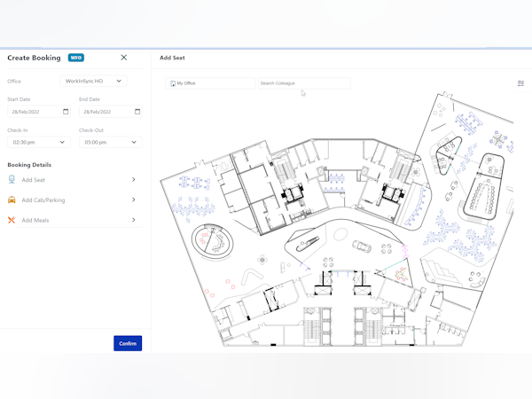Viewport: 532px width, 399px height.
Task: Close the Create Booking panel
Action: [124, 58]
